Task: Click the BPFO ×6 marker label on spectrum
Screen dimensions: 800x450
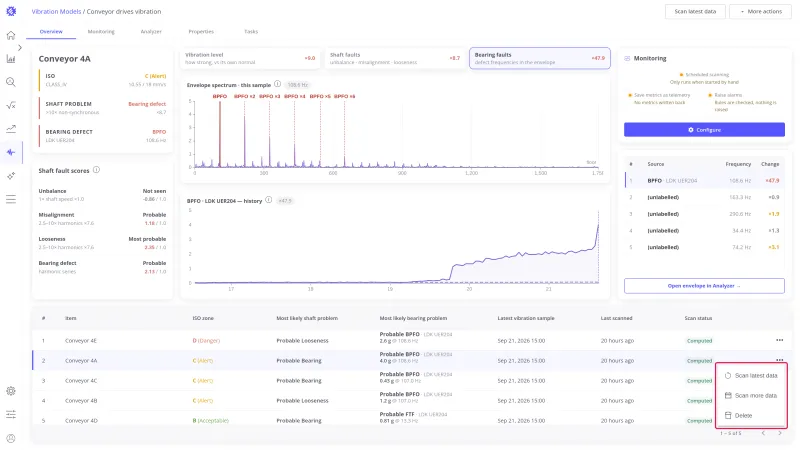Action: pos(344,96)
